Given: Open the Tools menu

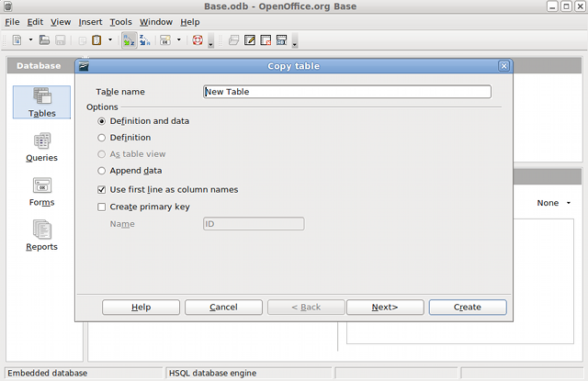Looking at the screenshot, I should click(120, 21).
